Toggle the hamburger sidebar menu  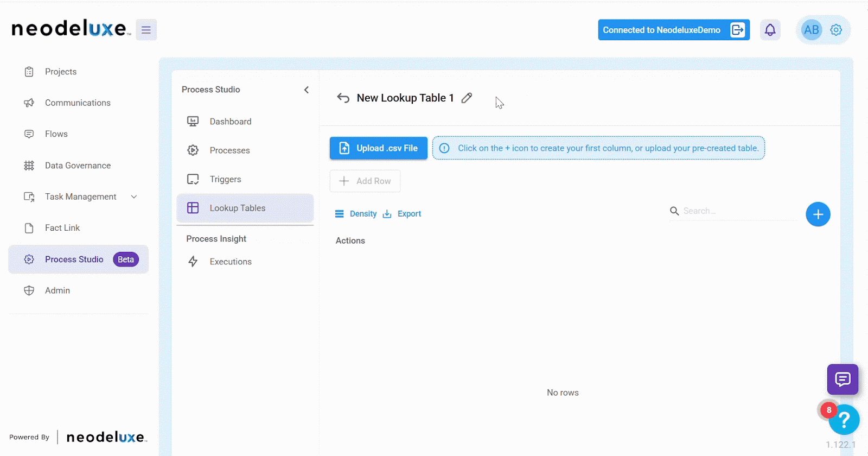[146, 30]
